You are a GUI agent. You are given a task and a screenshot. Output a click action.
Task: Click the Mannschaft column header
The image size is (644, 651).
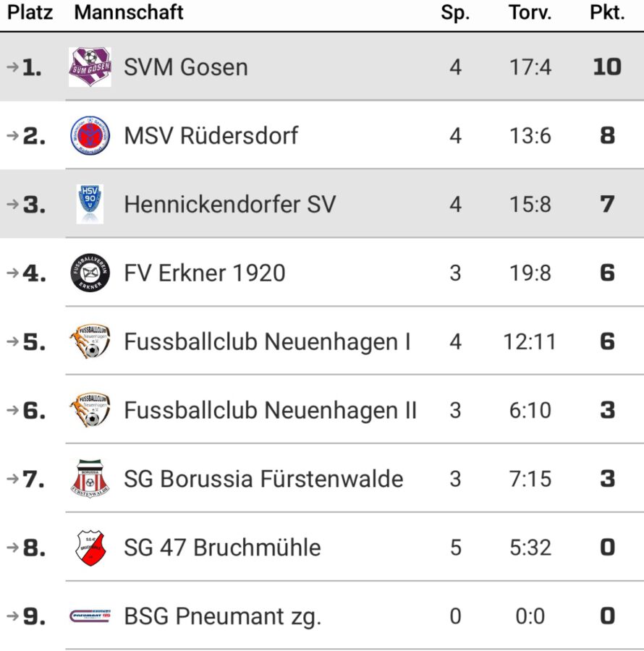pyautogui.click(x=129, y=12)
